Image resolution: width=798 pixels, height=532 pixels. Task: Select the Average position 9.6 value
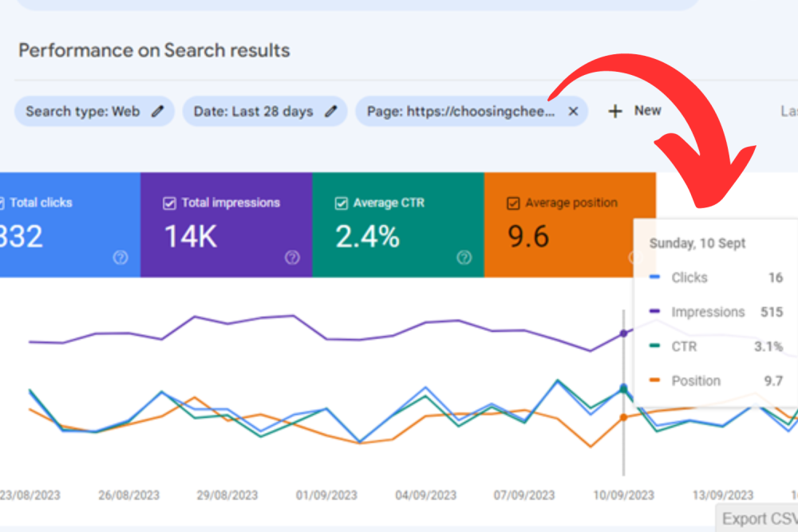click(530, 237)
